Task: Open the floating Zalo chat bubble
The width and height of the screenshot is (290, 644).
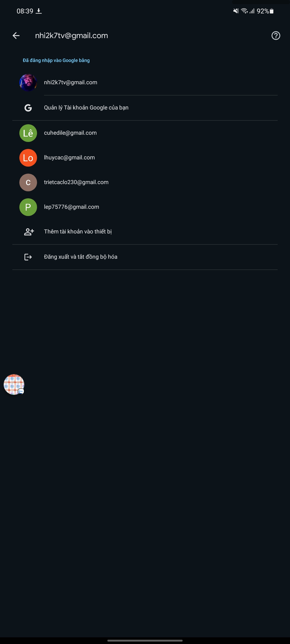Action: (14, 385)
